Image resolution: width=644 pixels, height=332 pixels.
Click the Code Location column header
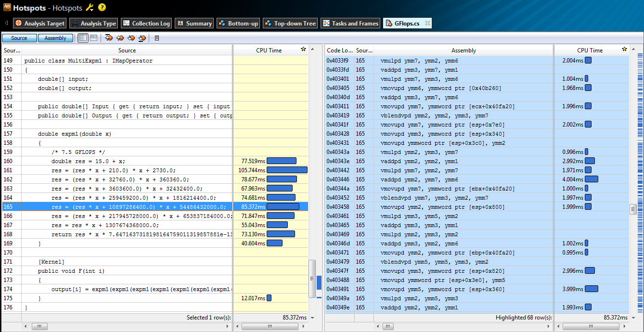click(x=339, y=50)
